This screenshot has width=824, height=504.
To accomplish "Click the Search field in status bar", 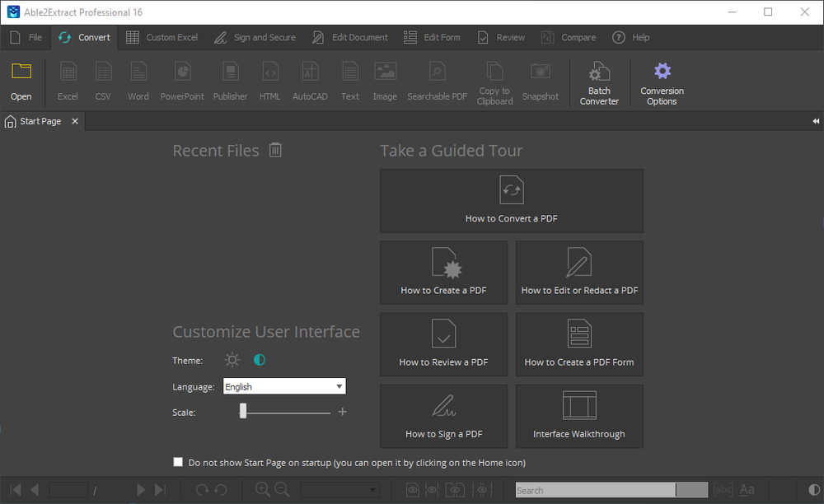I will [595, 490].
